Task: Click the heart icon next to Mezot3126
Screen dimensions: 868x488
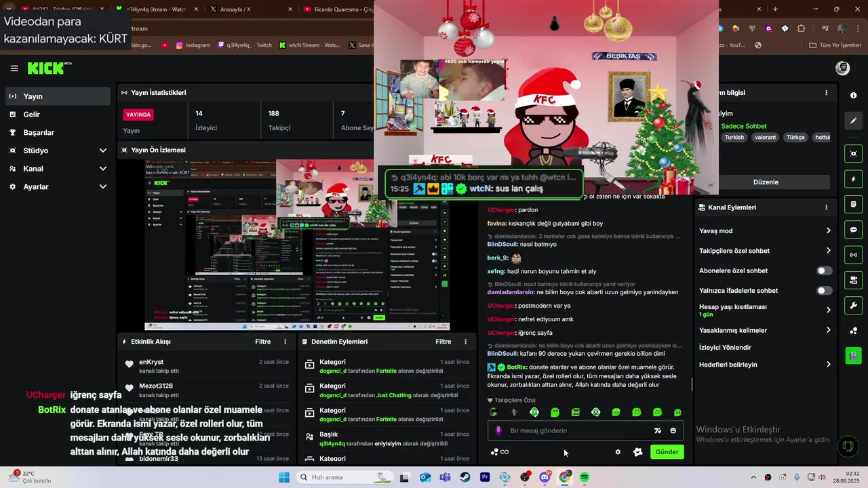Action: point(129,389)
